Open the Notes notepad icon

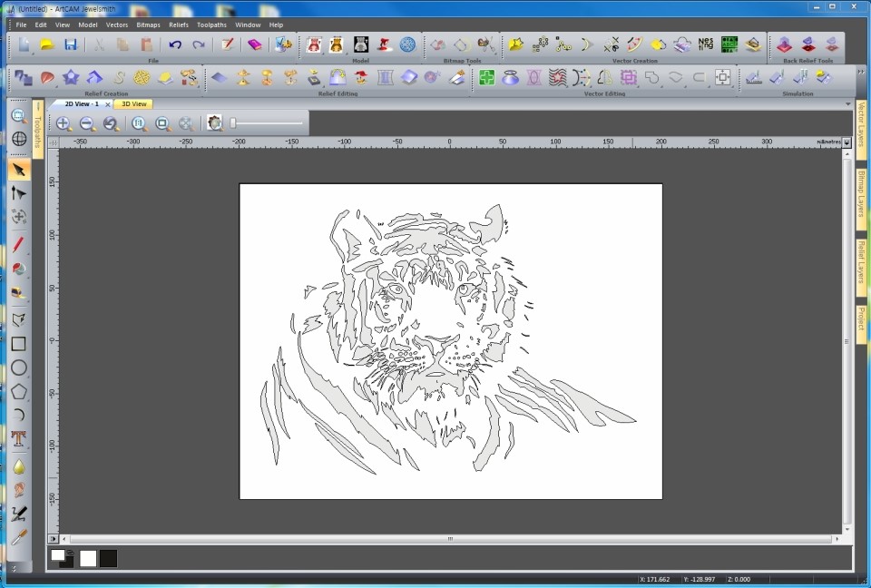(x=227, y=44)
